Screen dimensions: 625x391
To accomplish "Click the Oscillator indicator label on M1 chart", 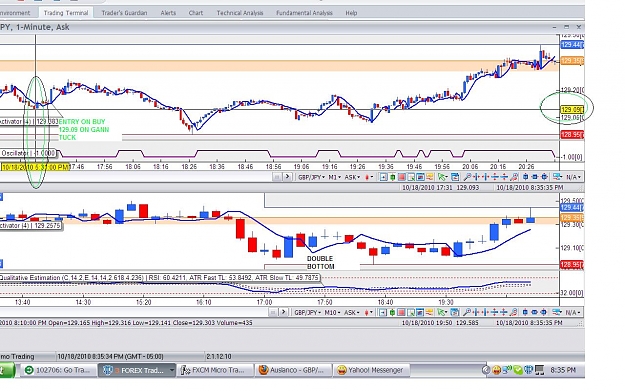I will 29,153.
